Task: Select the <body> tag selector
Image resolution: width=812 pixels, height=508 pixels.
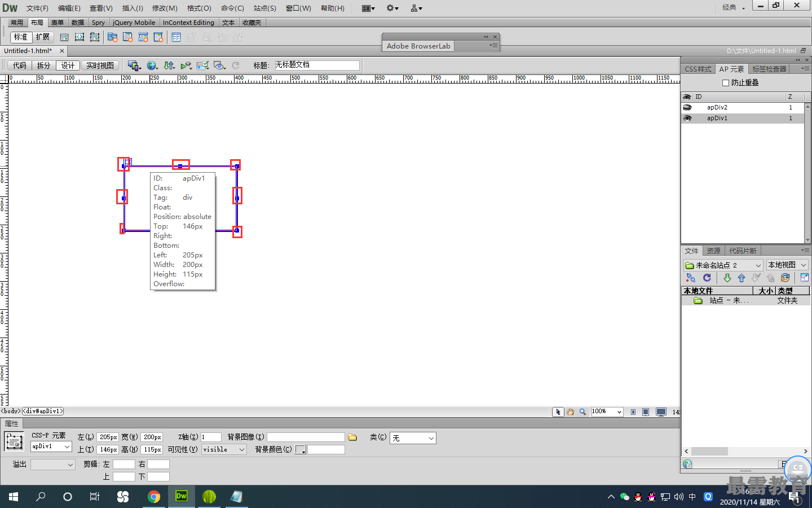Action: tap(11, 411)
